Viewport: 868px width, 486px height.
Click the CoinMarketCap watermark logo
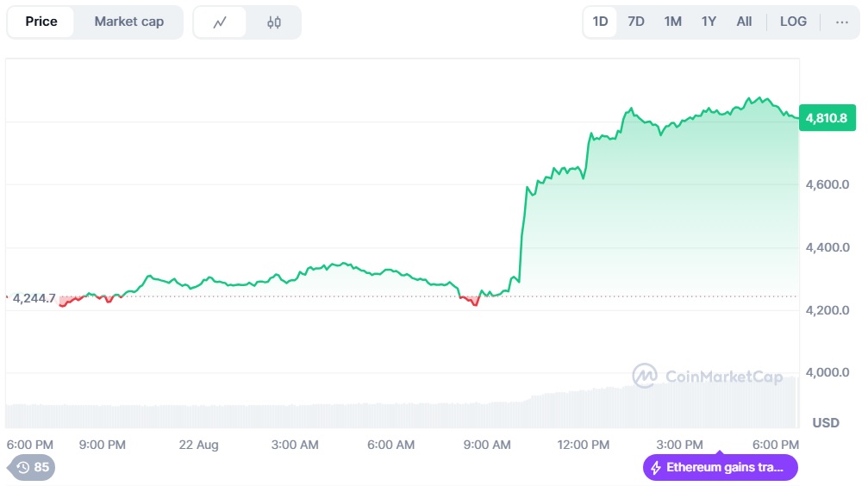(645, 376)
